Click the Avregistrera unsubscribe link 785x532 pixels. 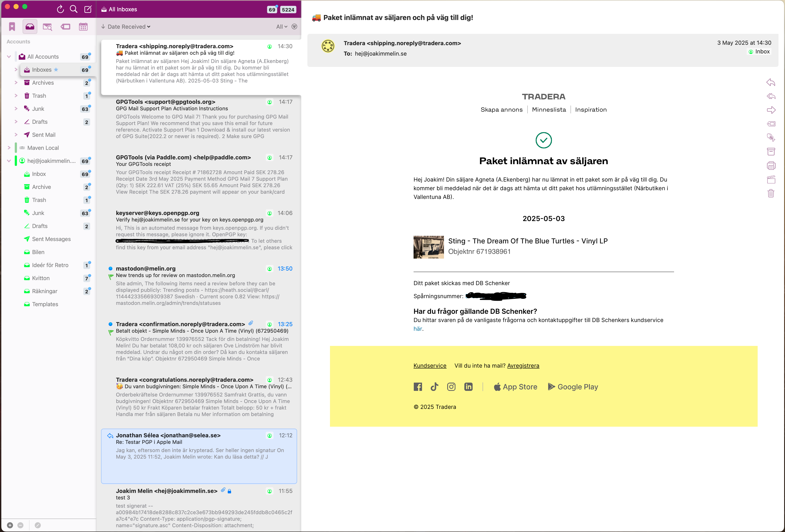pyautogui.click(x=523, y=366)
